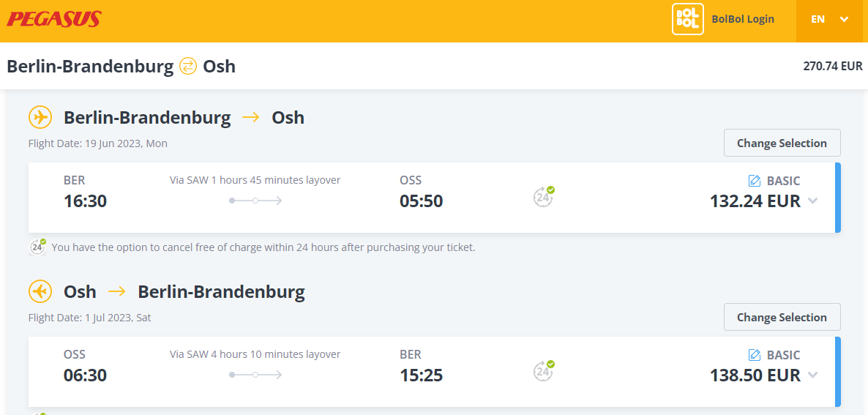Click the edit pencil icon beside outbound BASIC

tap(754, 180)
